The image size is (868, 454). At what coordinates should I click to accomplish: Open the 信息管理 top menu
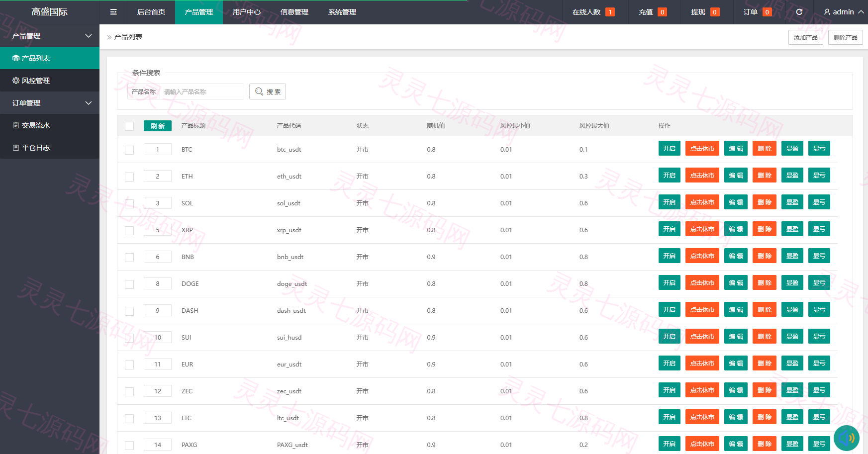coord(294,12)
